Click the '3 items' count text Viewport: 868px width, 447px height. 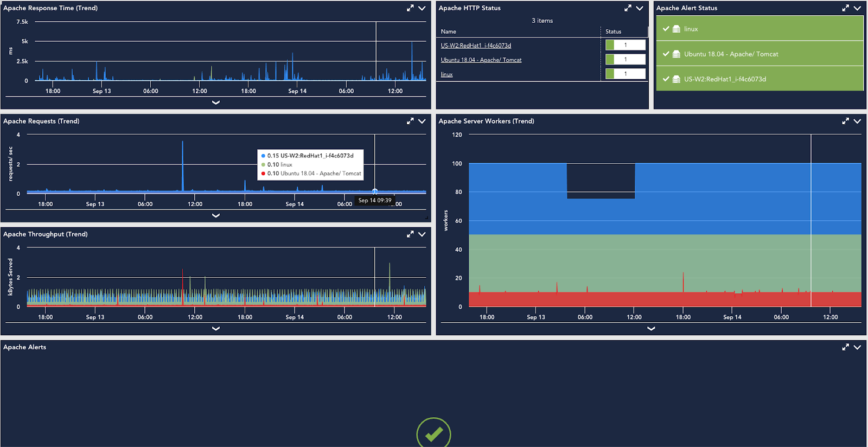click(542, 21)
